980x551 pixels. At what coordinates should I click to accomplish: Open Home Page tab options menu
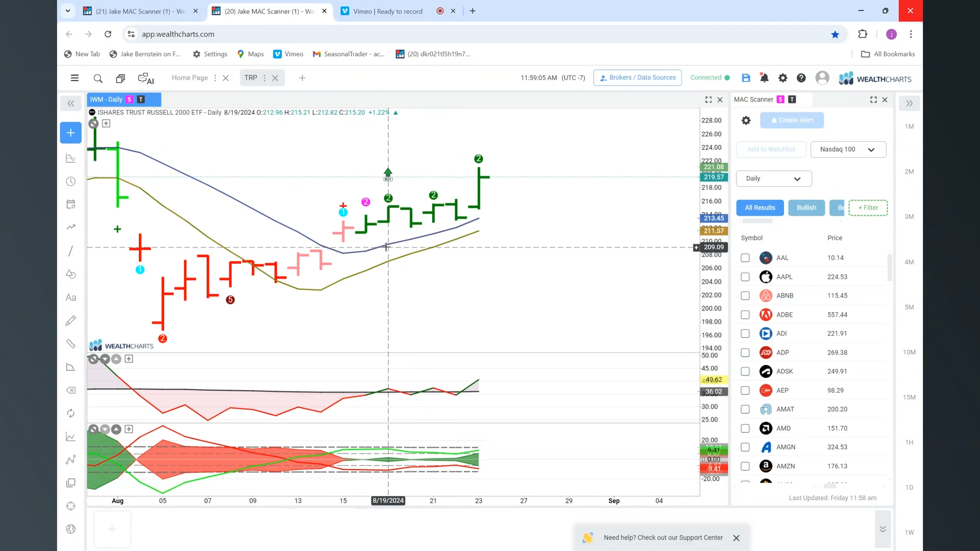pyautogui.click(x=215, y=78)
